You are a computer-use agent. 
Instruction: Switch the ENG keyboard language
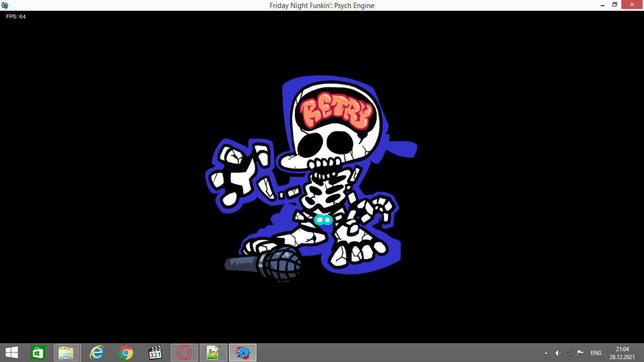coord(595,353)
